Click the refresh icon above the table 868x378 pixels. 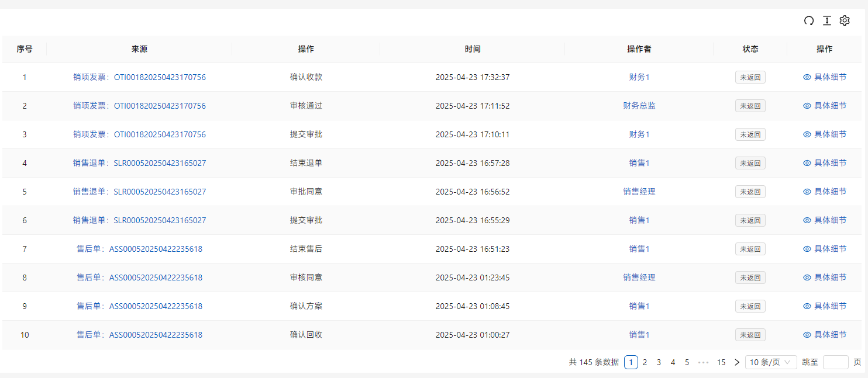[809, 20]
